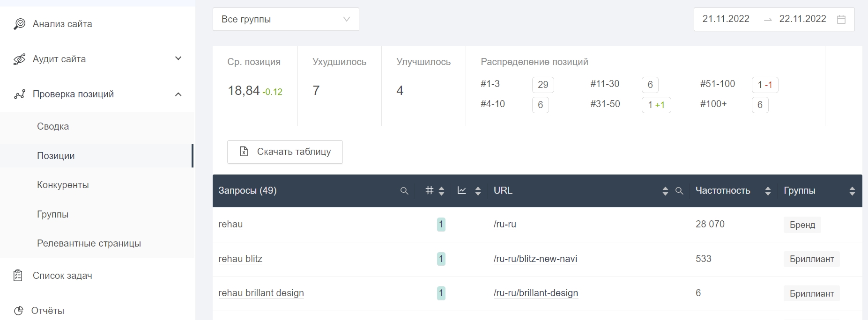Click the Отчёты pie chart icon
This screenshot has height=320, width=868.
[18, 311]
